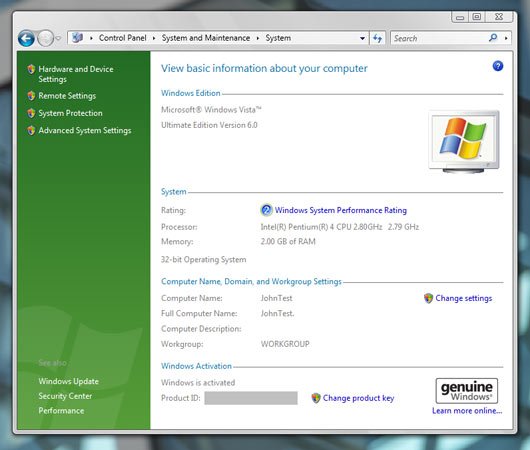Click the Microsoft Windows Vista text

point(211,110)
